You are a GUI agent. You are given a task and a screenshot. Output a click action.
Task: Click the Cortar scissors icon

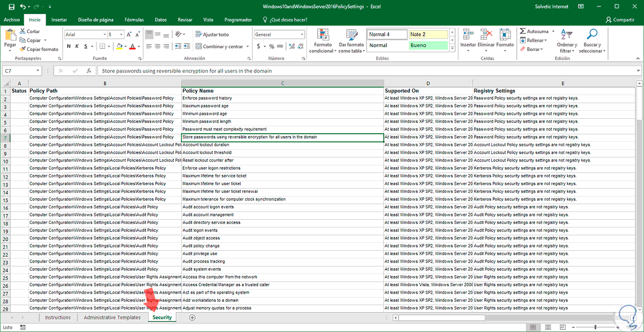pos(23,32)
